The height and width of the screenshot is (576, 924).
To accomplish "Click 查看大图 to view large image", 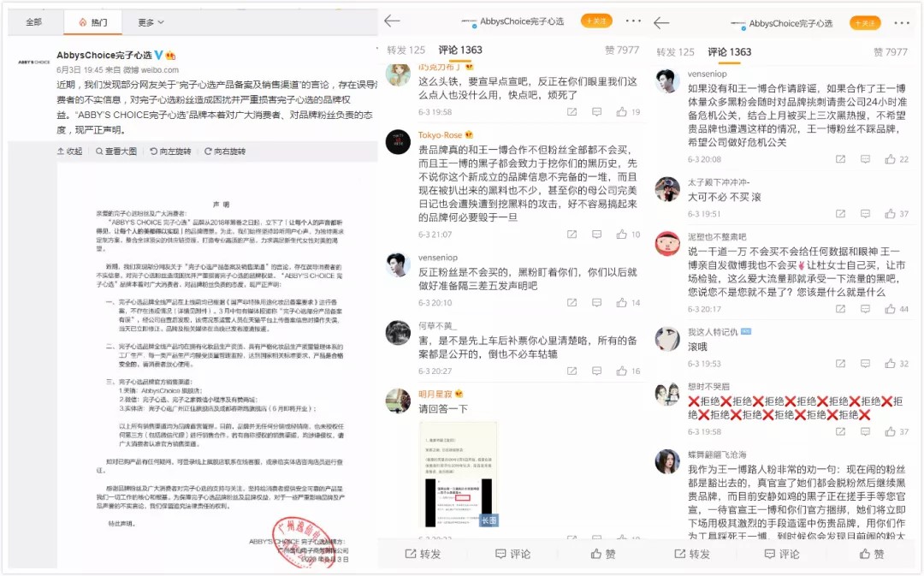I will pos(116,151).
